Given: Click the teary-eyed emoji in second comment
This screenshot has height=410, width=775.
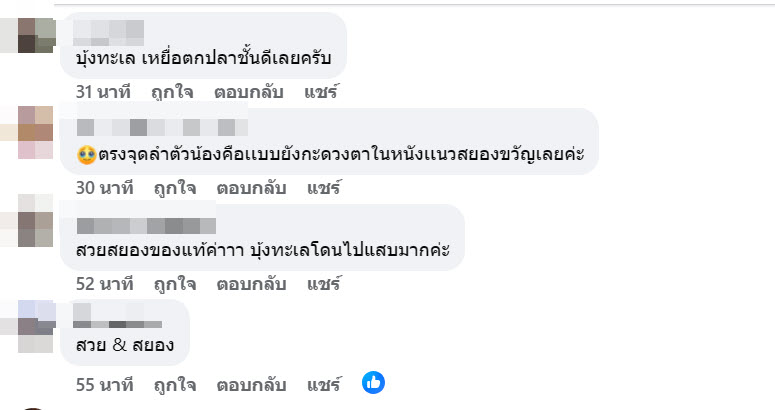Looking at the screenshot, I should point(91,155).
